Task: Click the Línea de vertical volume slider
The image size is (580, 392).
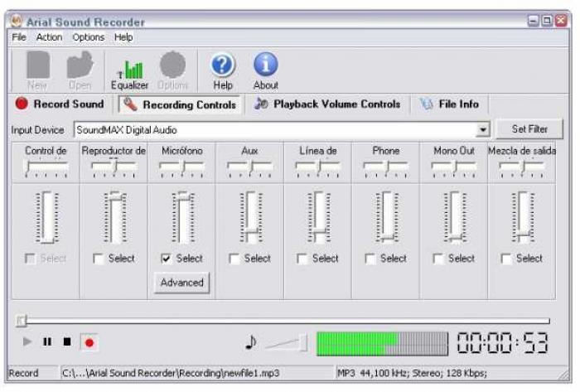Action: (x=318, y=217)
